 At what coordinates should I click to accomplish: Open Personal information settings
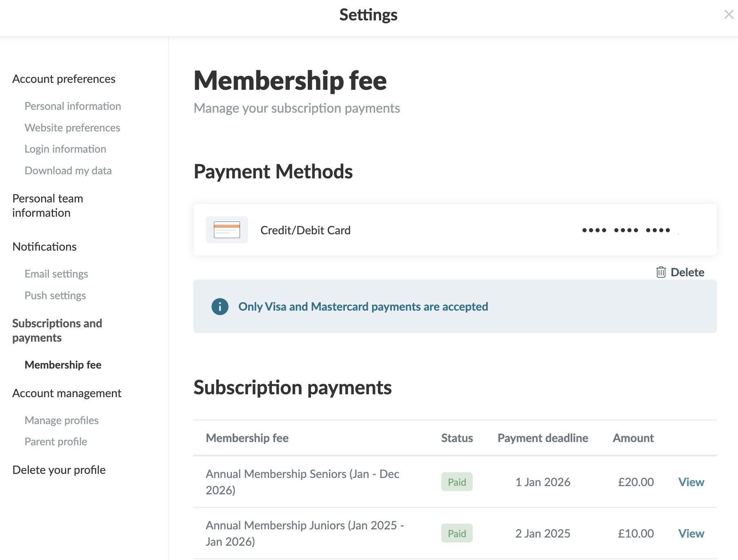(x=73, y=106)
